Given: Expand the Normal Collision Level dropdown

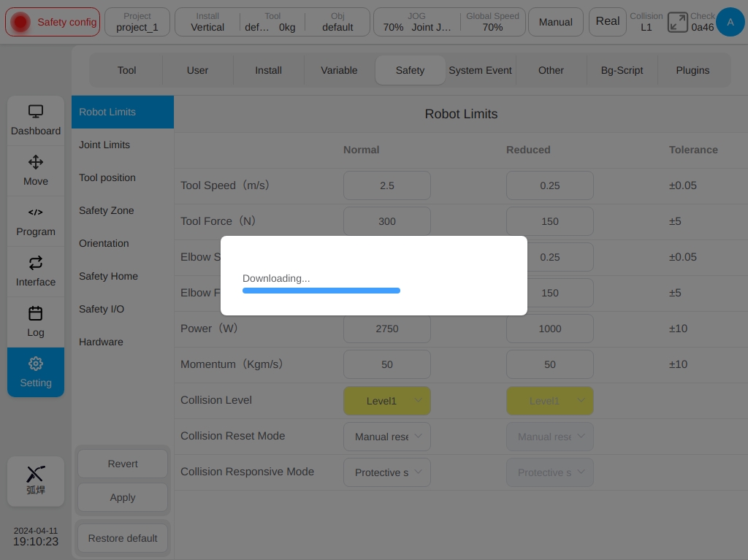Looking at the screenshot, I should point(387,401).
